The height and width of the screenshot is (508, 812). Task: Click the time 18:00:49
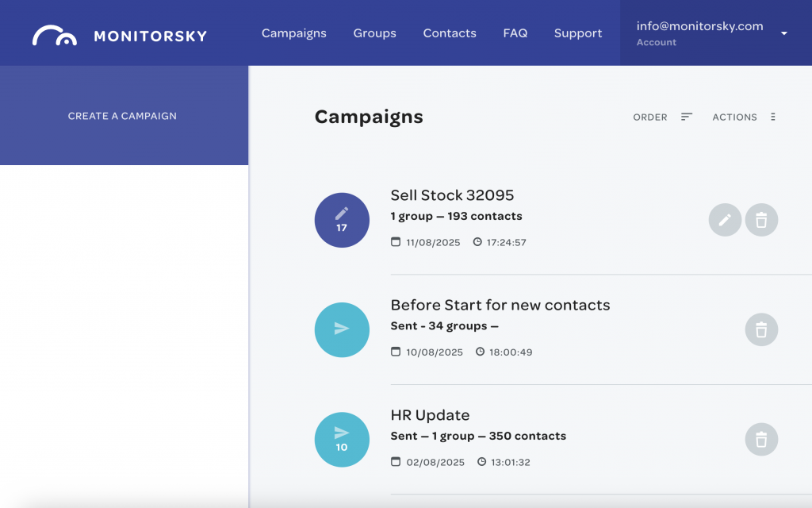click(x=511, y=352)
